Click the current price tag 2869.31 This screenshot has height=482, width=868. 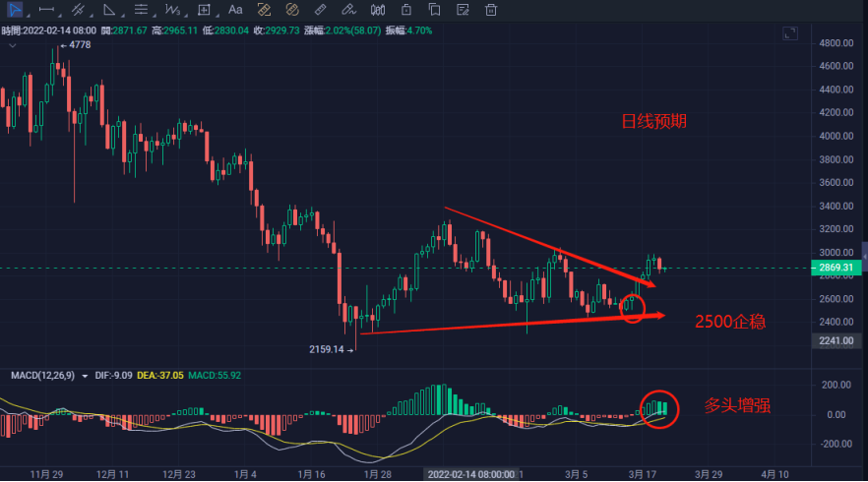point(836,268)
